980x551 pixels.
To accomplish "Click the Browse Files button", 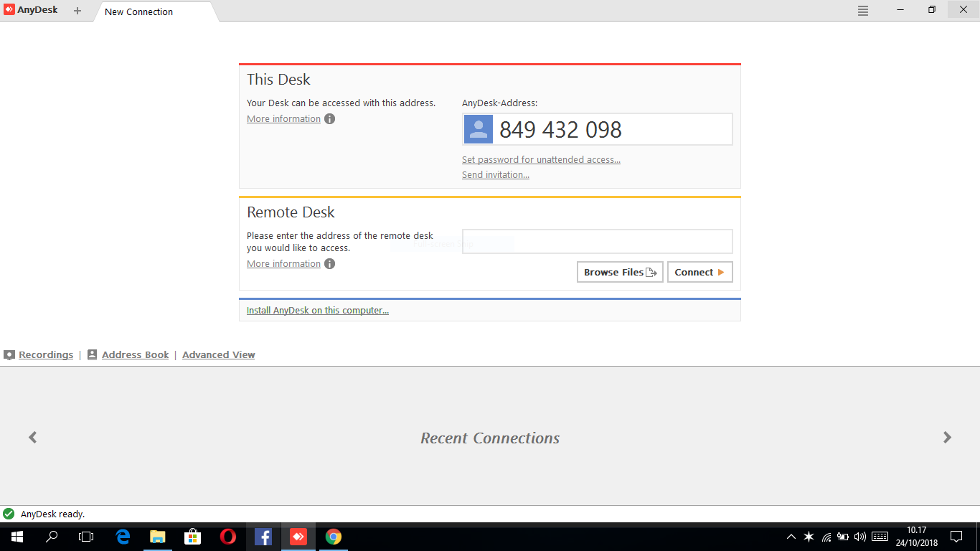I will [620, 272].
